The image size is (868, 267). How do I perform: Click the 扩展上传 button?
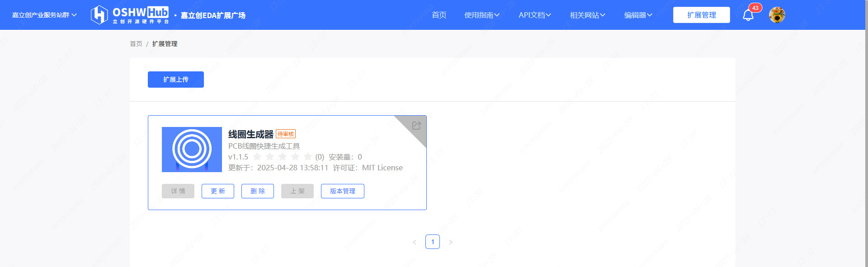tap(176, 80)
